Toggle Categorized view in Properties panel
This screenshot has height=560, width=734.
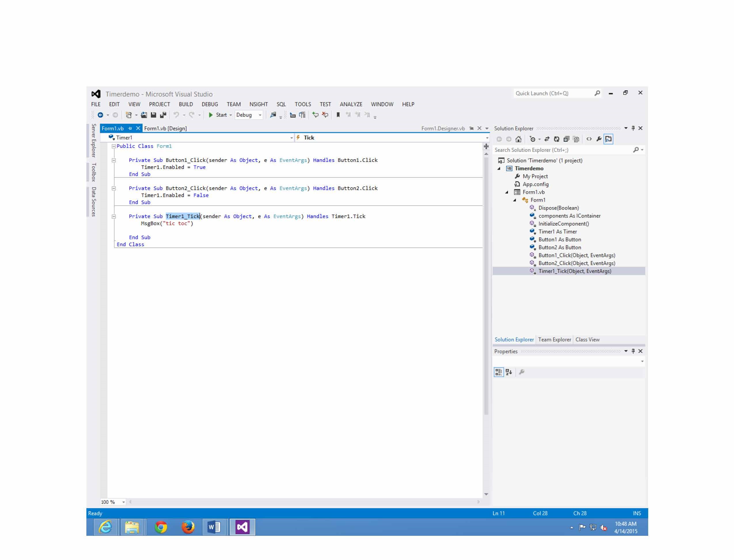(x=498, y=372)
